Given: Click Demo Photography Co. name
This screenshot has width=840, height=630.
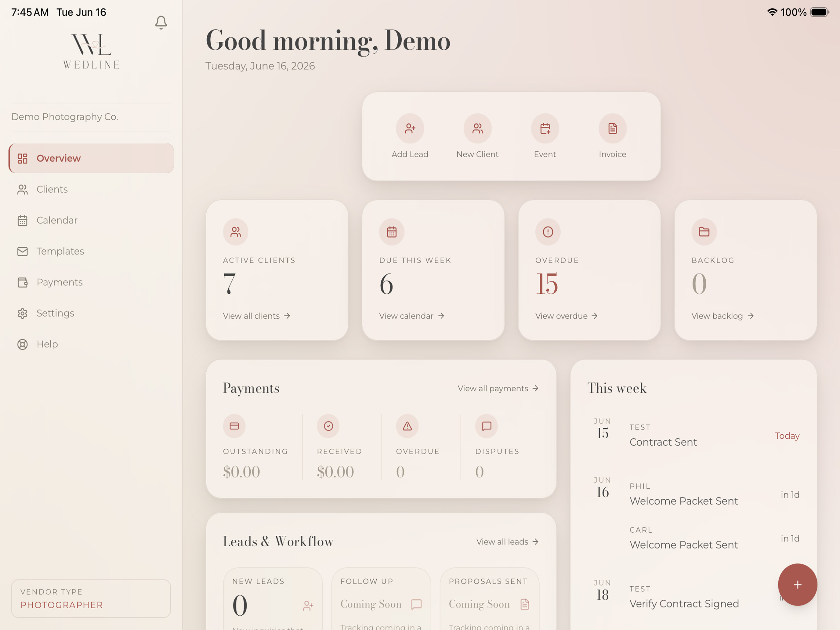Looking at the screenshot, I should (65, 117).
